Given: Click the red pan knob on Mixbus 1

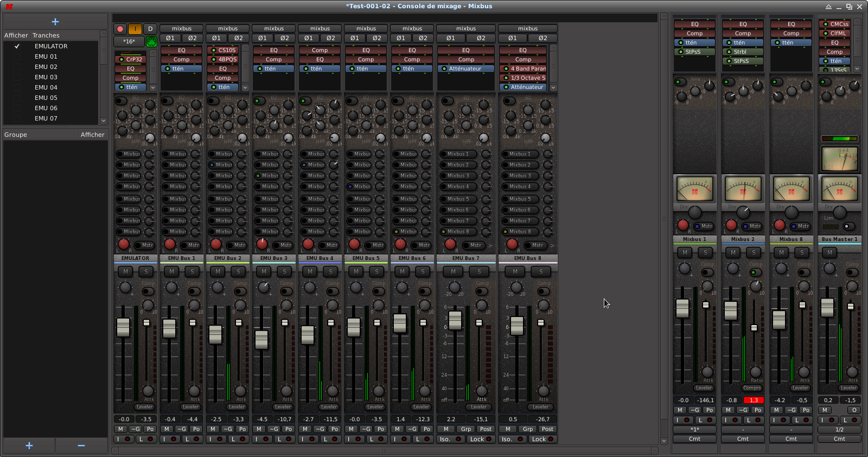Looking at the screenshot, I should (x=682, y=225).
